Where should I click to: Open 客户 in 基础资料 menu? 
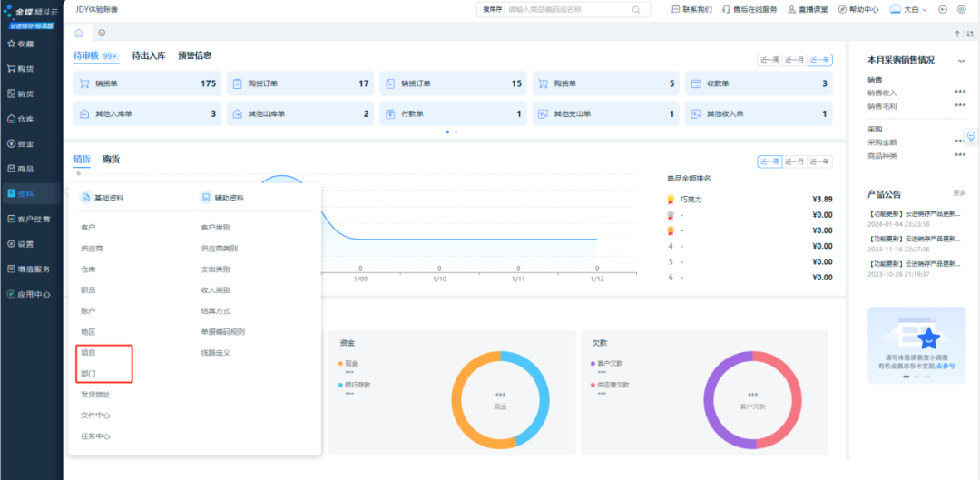tap(88, 228)
